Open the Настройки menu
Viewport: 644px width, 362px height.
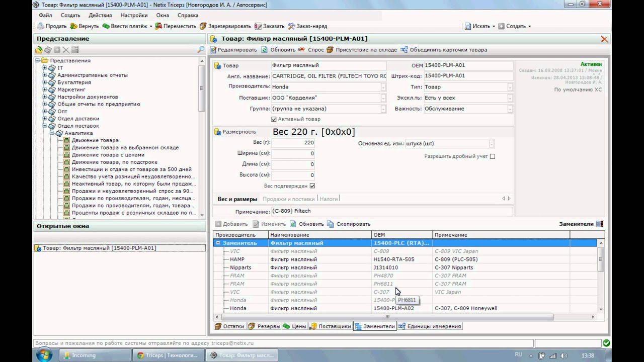point(134,15)
